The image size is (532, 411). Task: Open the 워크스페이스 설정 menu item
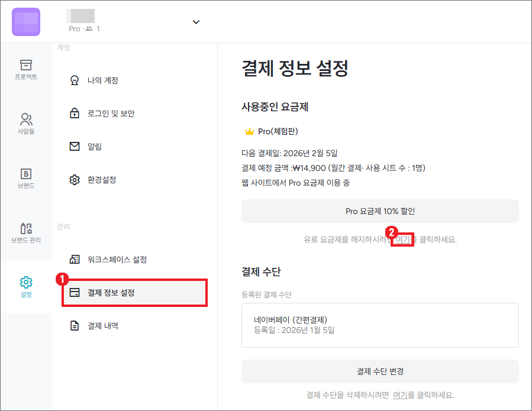117,260
